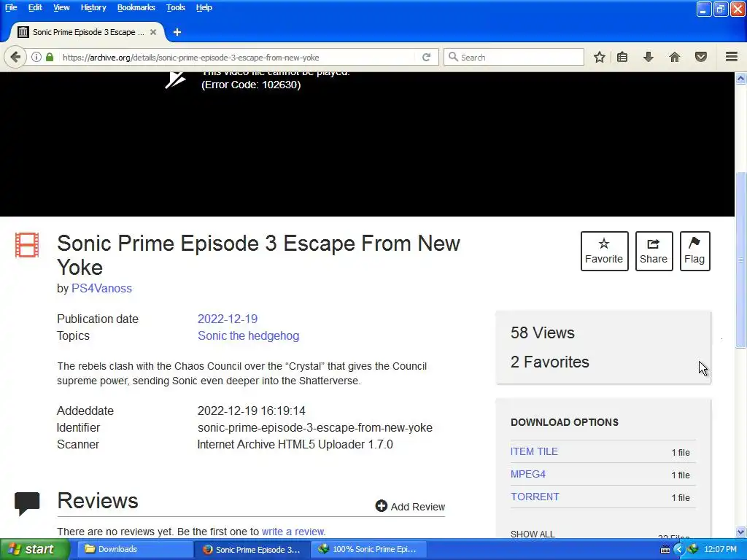Open the Help menu

(204, 7)
